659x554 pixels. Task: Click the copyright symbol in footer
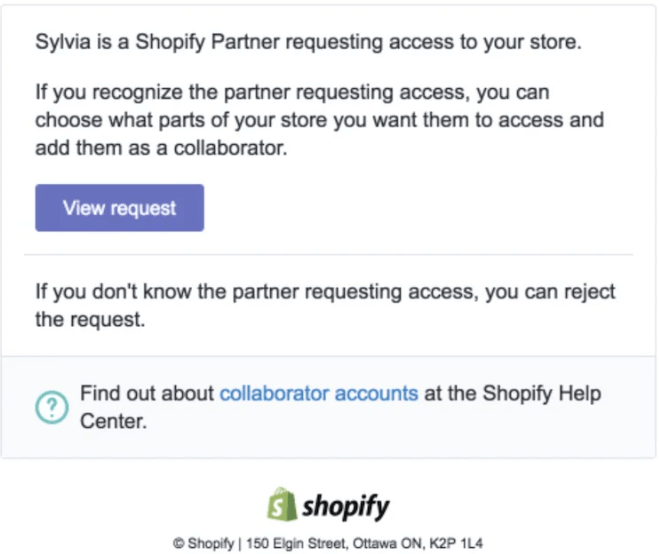point(178,543)
